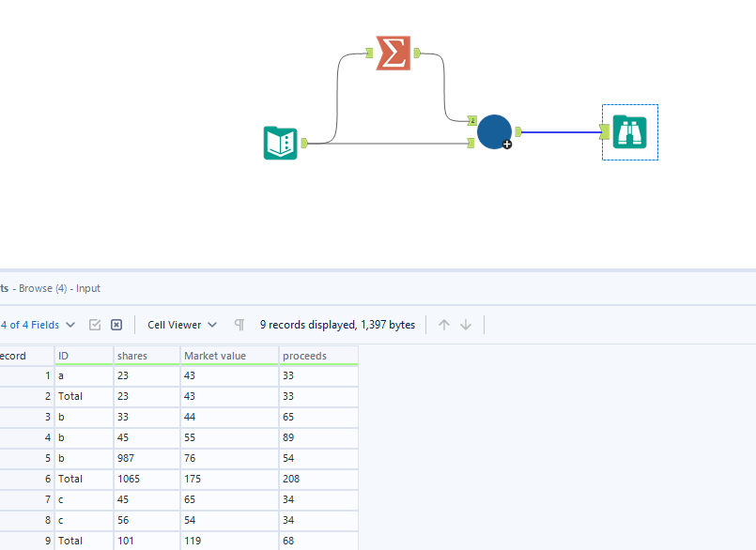
Task: Click the cell containing 1065
Action: [x=128, y=479]
